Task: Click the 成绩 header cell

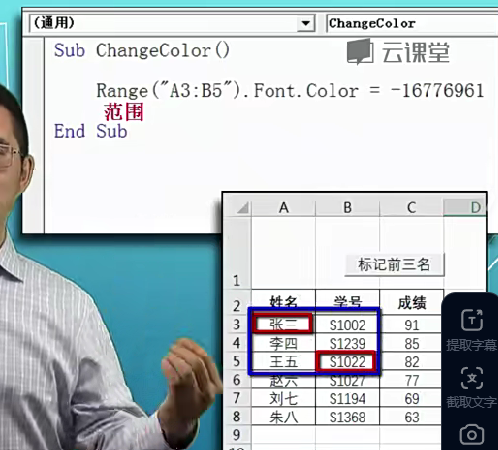Action: pyautogui.click(x=411, y=303)
